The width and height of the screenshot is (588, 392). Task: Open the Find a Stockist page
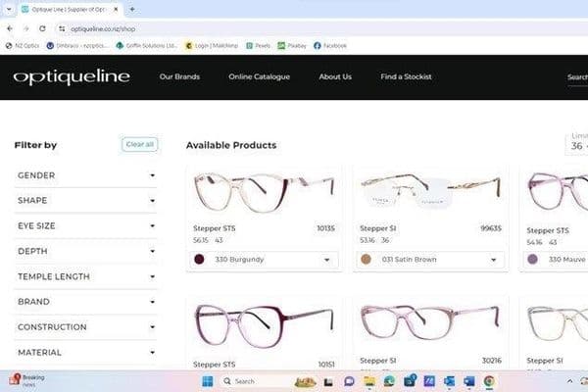coord(406,76)
